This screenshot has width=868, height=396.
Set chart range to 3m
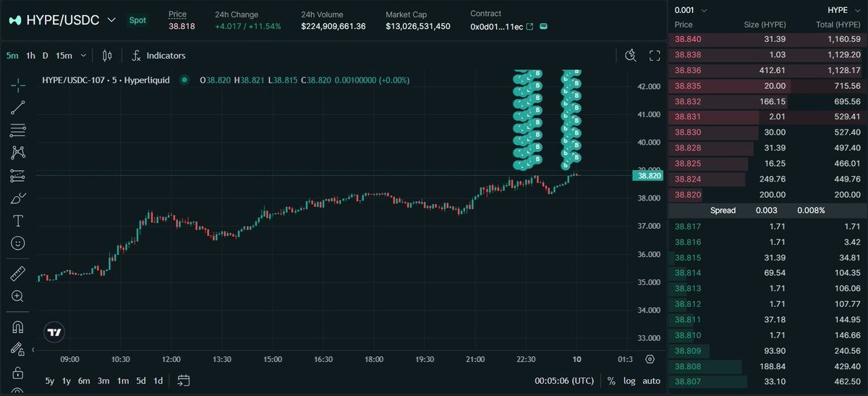tap(103, 381)
